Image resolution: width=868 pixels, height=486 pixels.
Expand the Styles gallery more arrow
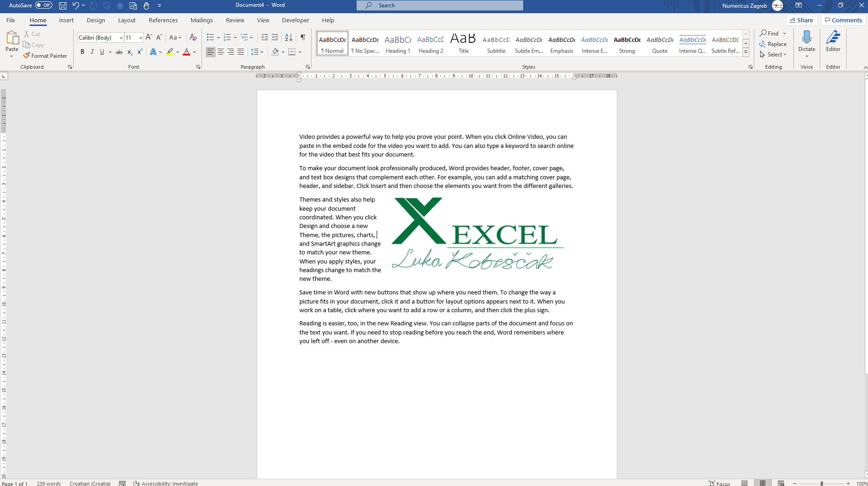pyautogui.click(x=746, y=52)
